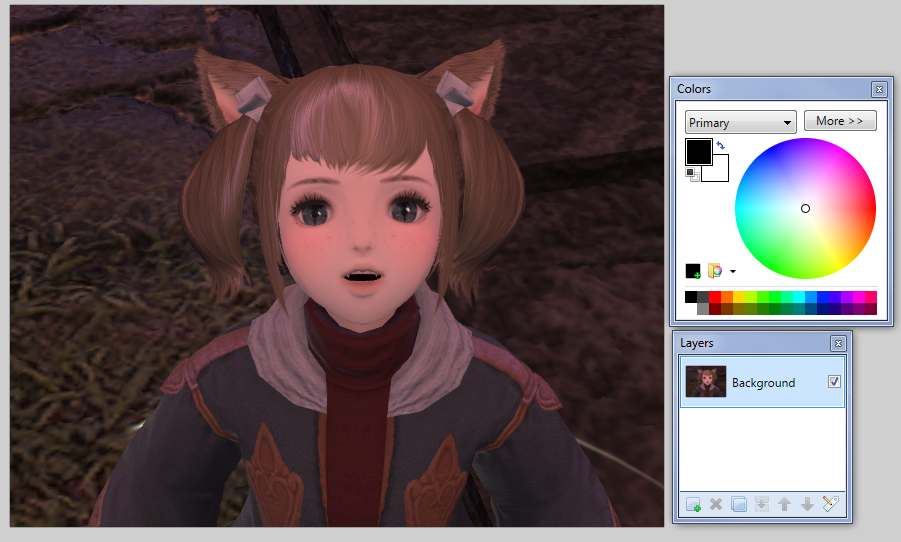The width and height of the screenshot is (901, 542).
Task: Click the More >> button
Action: [x=840, y=121]
